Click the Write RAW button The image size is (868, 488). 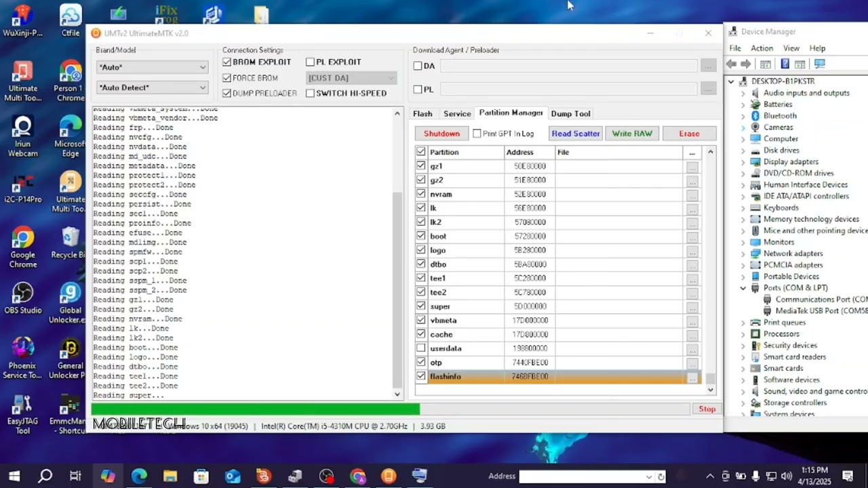pyautogui.click(x=632, y=134)
